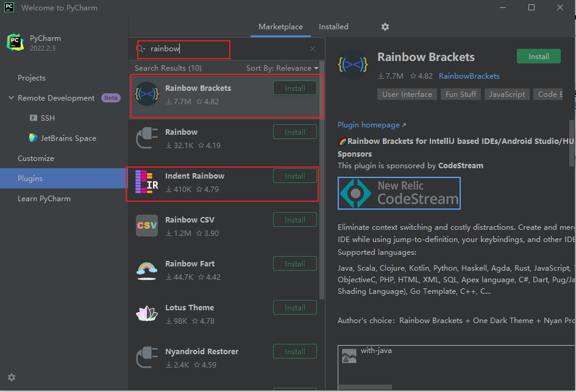Install the Rainbow plugin
Screen dimensions: 576x392
(295, 132)
